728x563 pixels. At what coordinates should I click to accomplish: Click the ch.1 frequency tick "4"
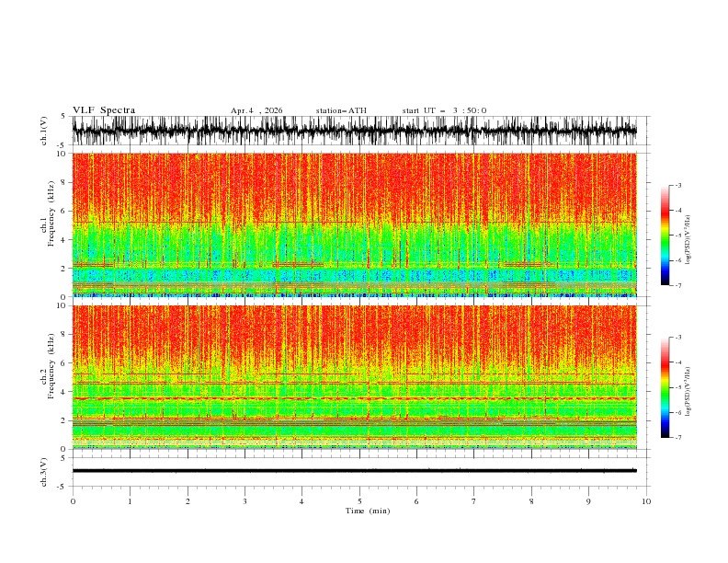pyautogui.click(x=63, y=240)
